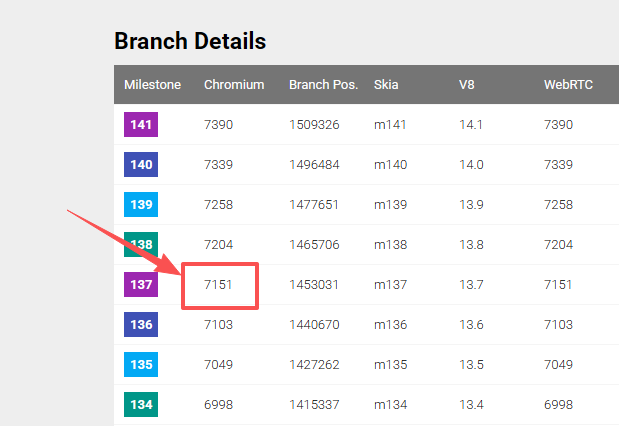Click WebRTC value in milestone 139 row
This screenshot has width=619, height=426.
coord(558,205)
